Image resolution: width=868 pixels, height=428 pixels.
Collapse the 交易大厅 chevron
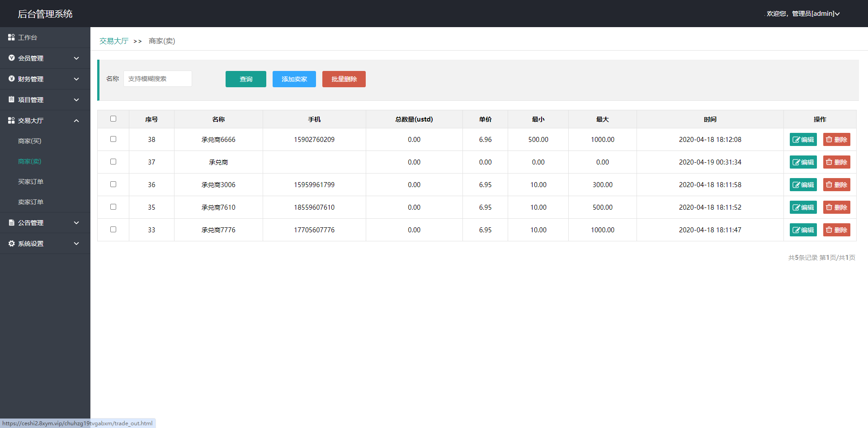click(x=76, y=121)
